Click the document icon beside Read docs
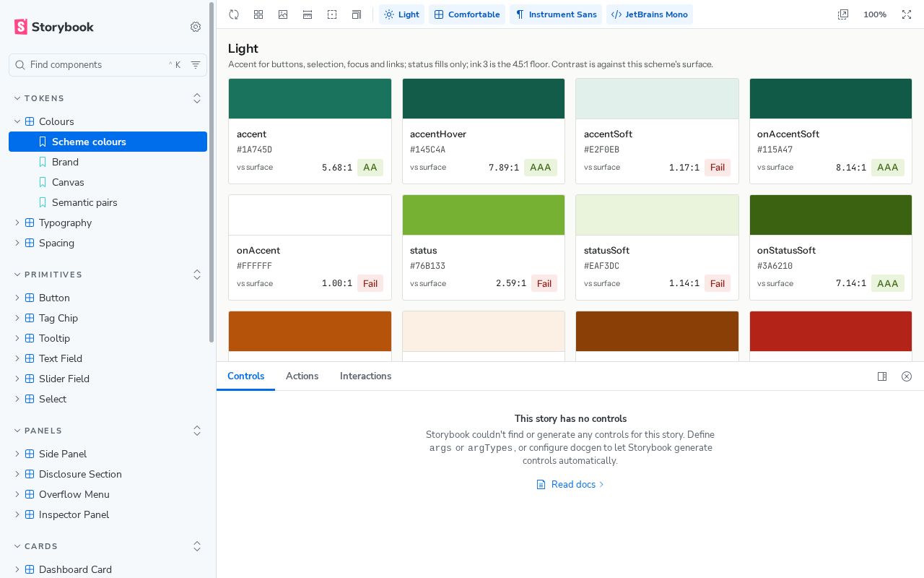Viewport: 924px width, 578px height. 541,485
